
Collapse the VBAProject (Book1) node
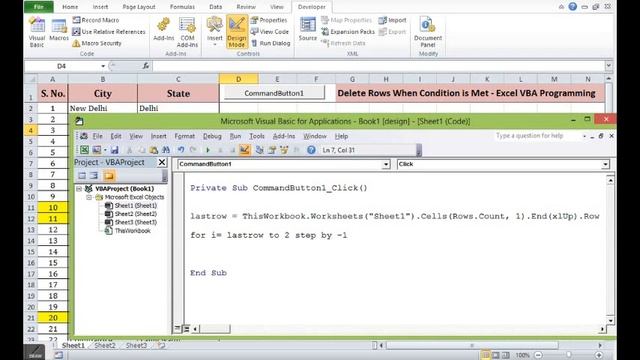79,189
